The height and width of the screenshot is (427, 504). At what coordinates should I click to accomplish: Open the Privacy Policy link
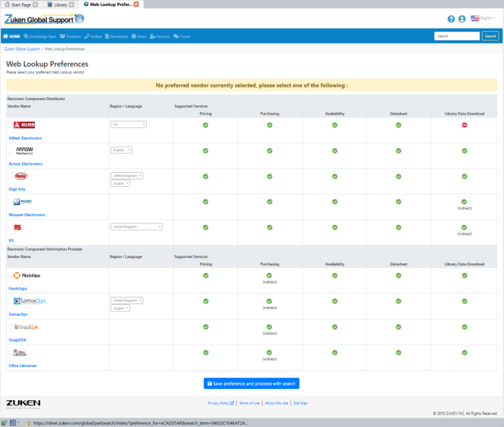(221, 403)
